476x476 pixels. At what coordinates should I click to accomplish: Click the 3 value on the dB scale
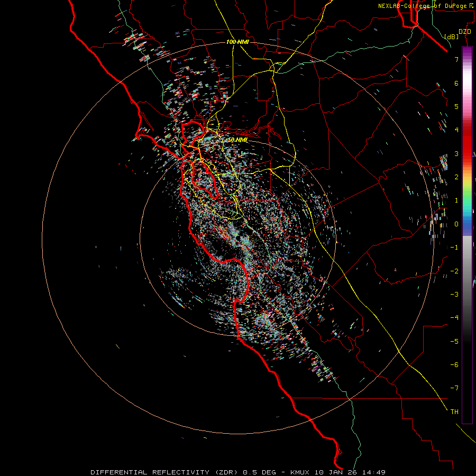(456, 153)
